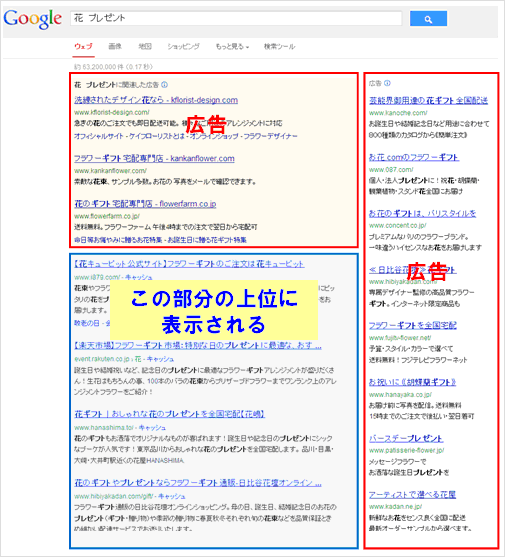Click the green www.fujitv-flower.net/ URL
The width and height of the screenshot is (505, 557).
click(x=400, y=338)
